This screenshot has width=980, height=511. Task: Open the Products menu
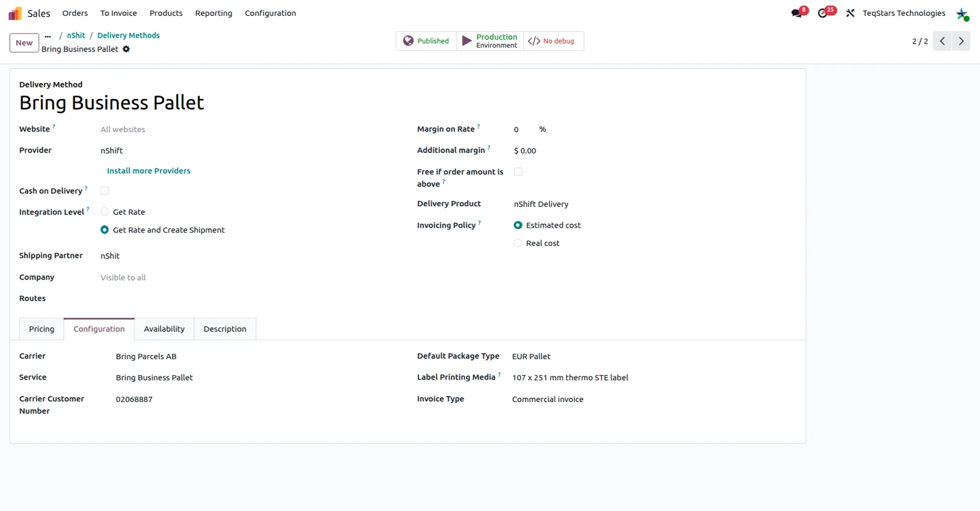point(166,13)
